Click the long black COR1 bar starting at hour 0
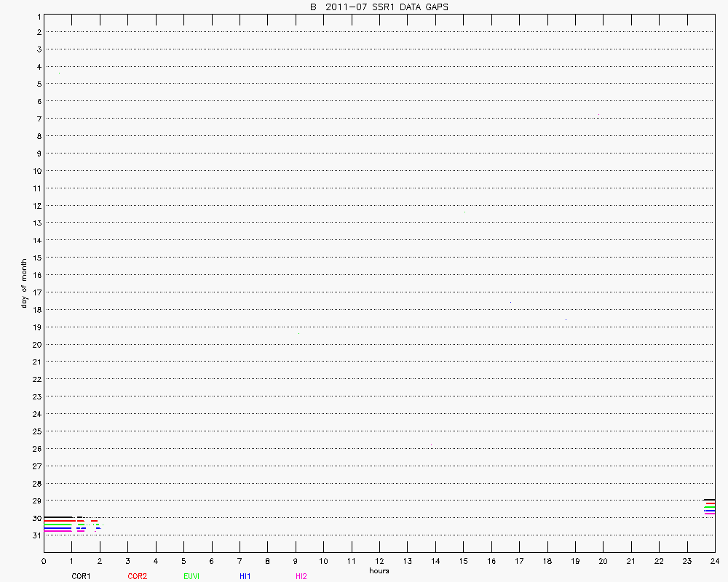The height and width of the screenshot is (582, 728). point(58,517)
